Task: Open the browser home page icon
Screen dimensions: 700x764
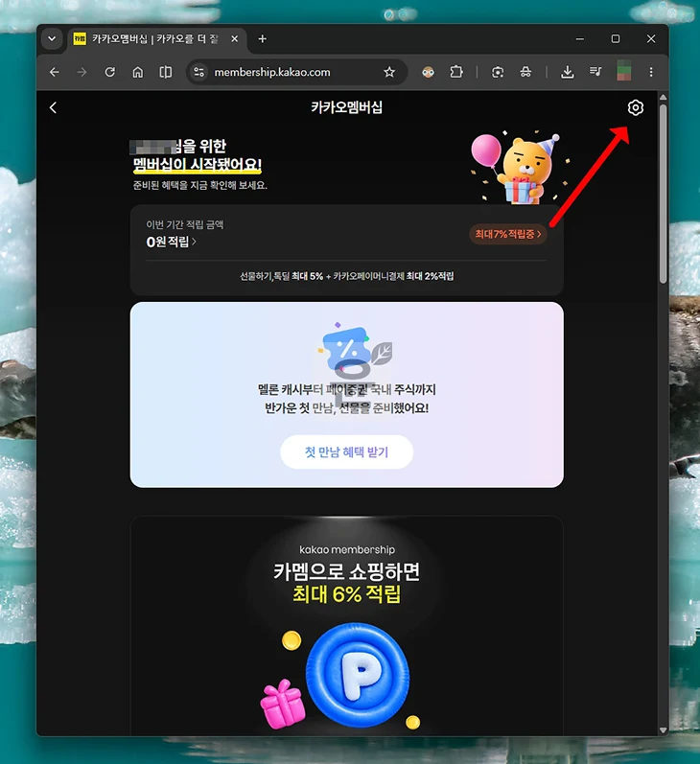Action: point(138,72)
